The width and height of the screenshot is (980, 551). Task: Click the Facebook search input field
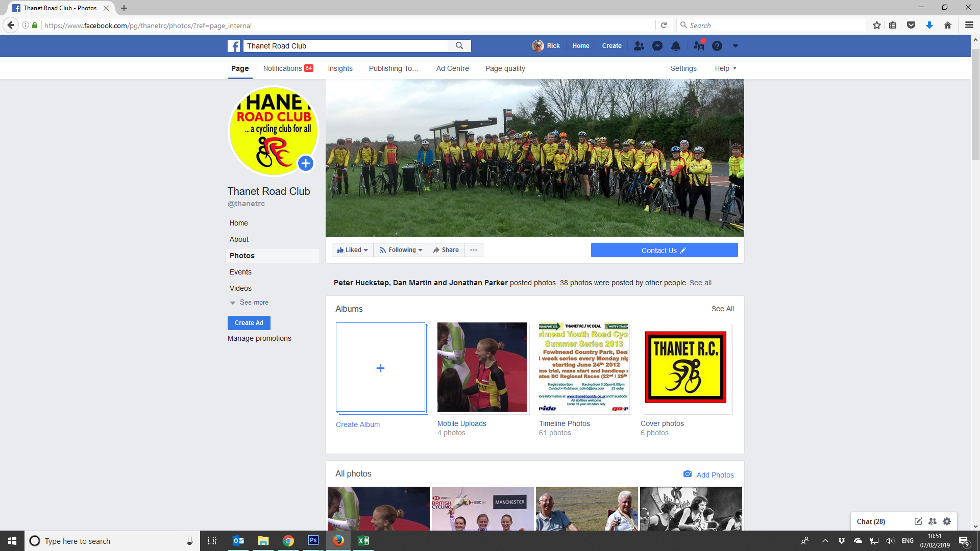(346, 46)
